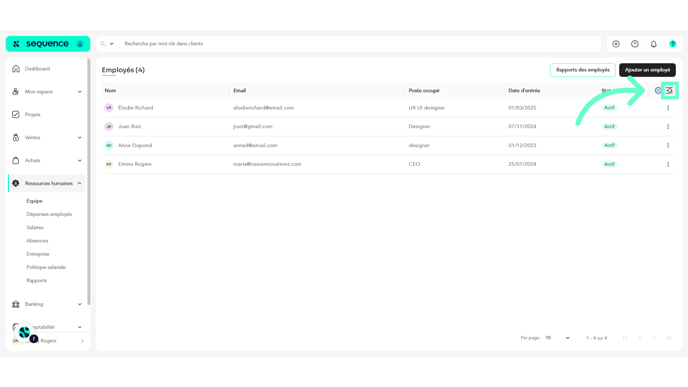Click Élodie Richard's avatar

pyautogui.click(x=109, y=108)
